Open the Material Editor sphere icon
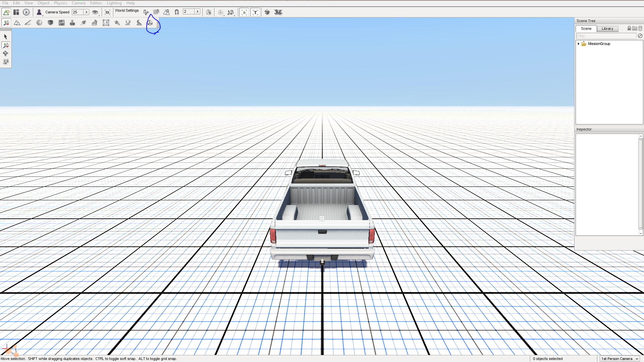The image size is (644, 362). tap(39, 23)
